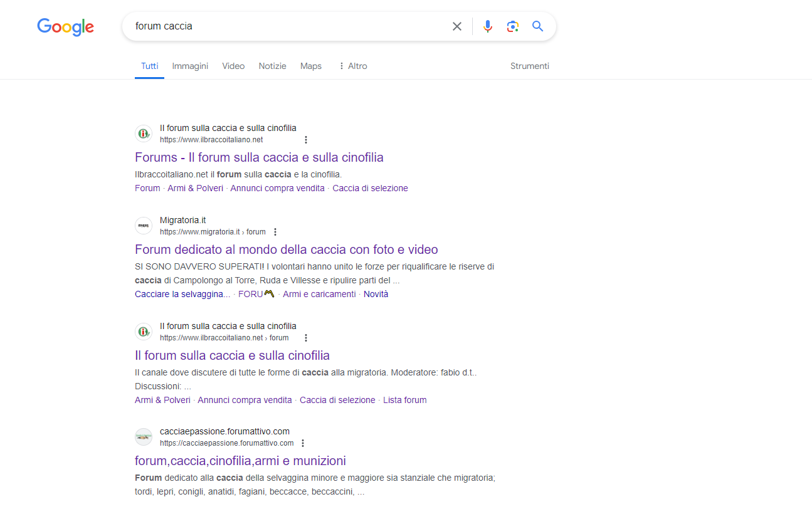
Task: Click the magnifying glass search icon
Action: point(537,26)
